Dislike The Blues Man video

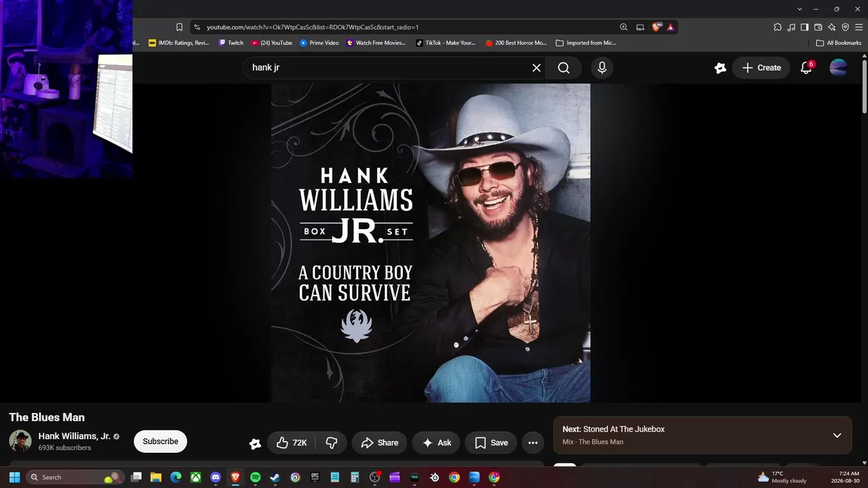pos(332,443)
